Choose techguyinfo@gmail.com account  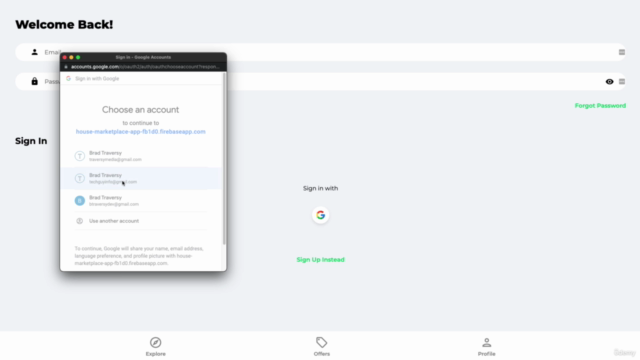pyautogui.click(x=141, y=178)
